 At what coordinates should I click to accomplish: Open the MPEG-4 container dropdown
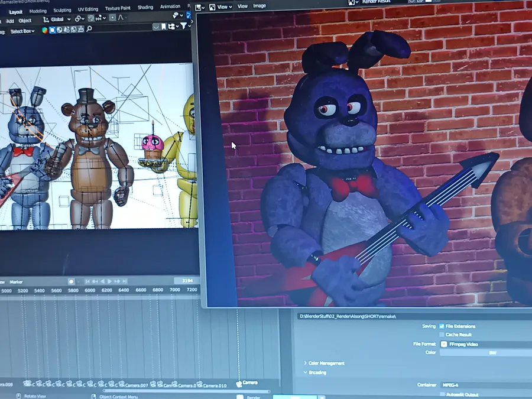click(x=486, y=385)
